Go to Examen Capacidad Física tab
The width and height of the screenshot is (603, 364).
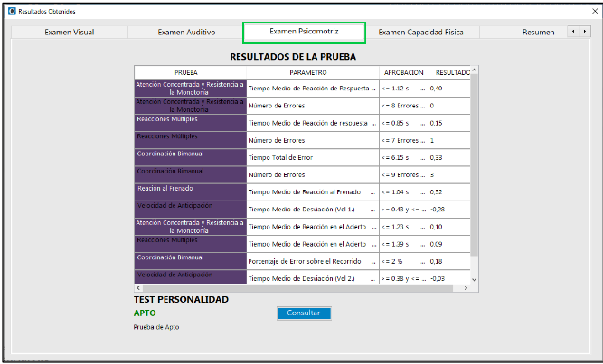point(420,32)
